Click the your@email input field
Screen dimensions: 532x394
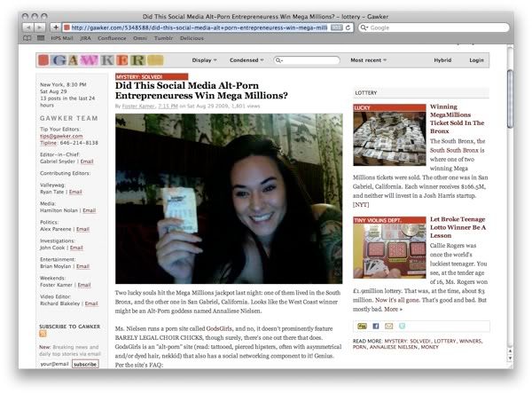tap(55, 363)
